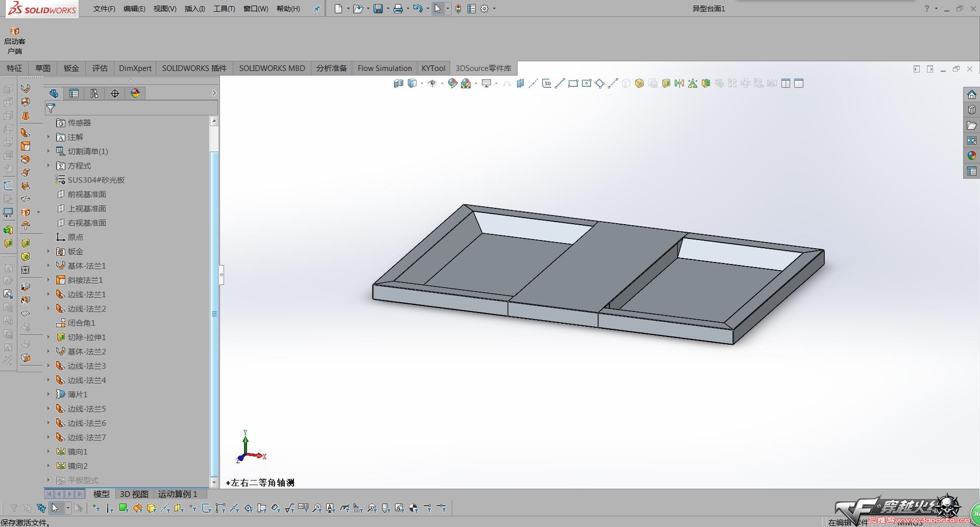Toggle the Filter Axes selection filter
Image resolution: width=980 pixels, height=527 pixels.
point(165,508)
